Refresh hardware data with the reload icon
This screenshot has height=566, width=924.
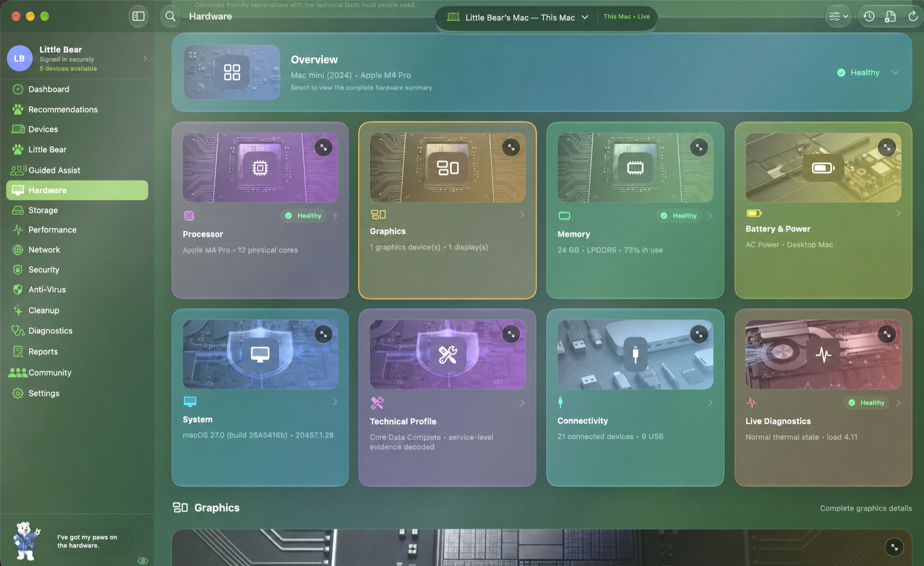912,16
